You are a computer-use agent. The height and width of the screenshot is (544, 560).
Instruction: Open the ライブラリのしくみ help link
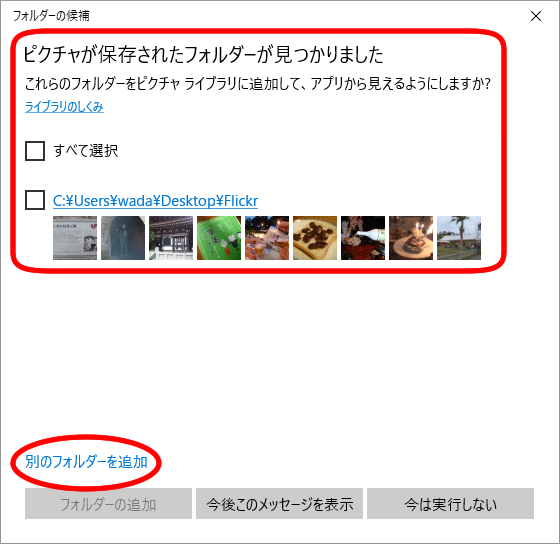coord(64,107)
